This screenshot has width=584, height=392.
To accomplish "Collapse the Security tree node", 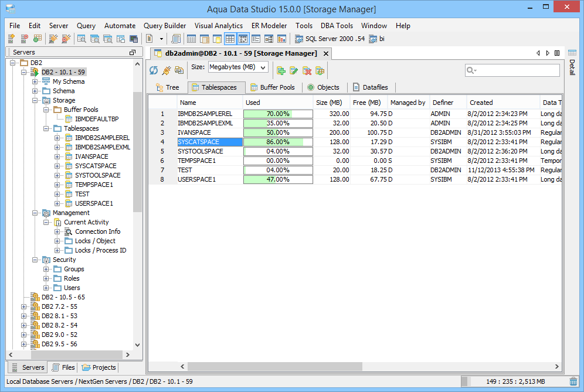I will [35, 260].
